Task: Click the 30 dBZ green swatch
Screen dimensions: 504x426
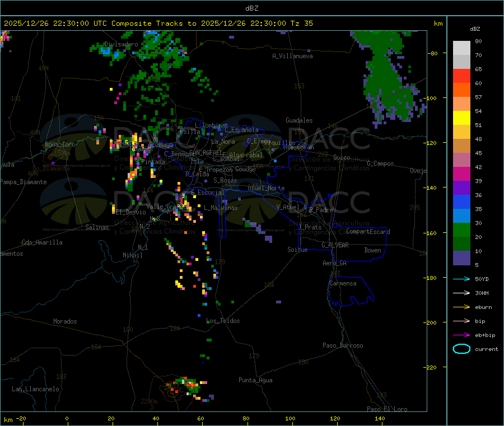Action: (461, 230)
